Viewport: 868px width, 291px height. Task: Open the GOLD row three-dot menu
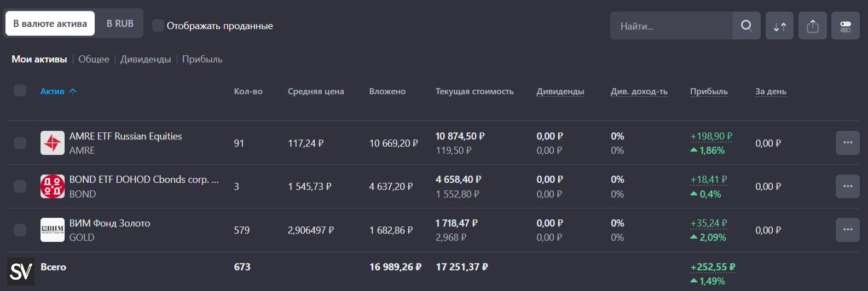click(x=847, y=230)
